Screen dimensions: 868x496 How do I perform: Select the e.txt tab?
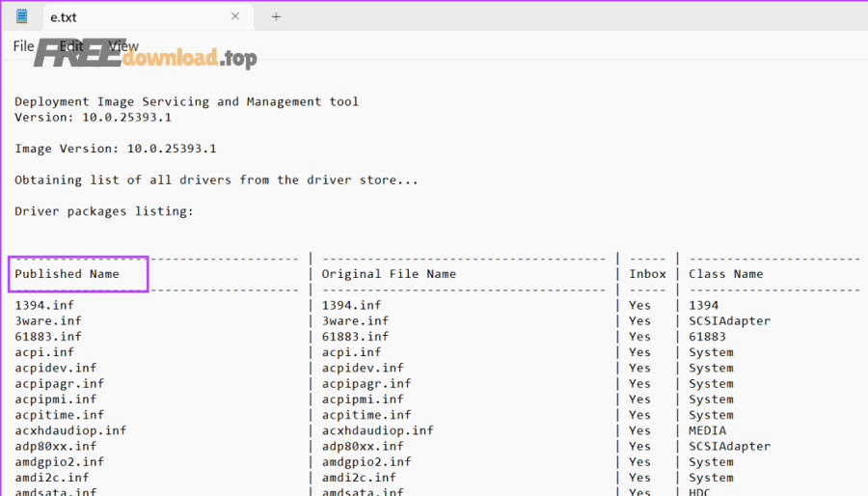click(x=149, y=17)
